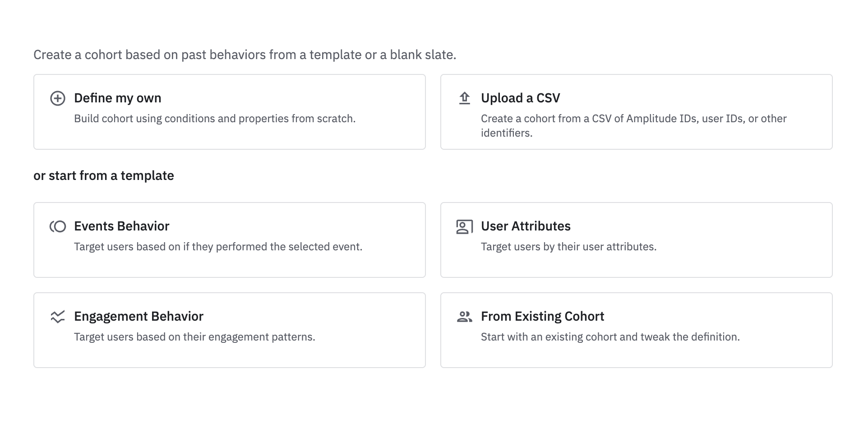Click "Target users based on if they performed" text

[x=218, y=247]
